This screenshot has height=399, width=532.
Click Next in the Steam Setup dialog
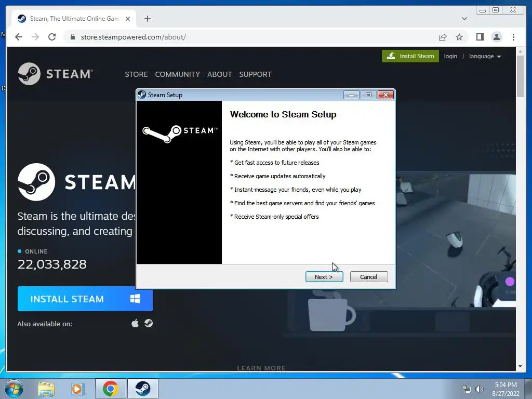click(324, 277)
